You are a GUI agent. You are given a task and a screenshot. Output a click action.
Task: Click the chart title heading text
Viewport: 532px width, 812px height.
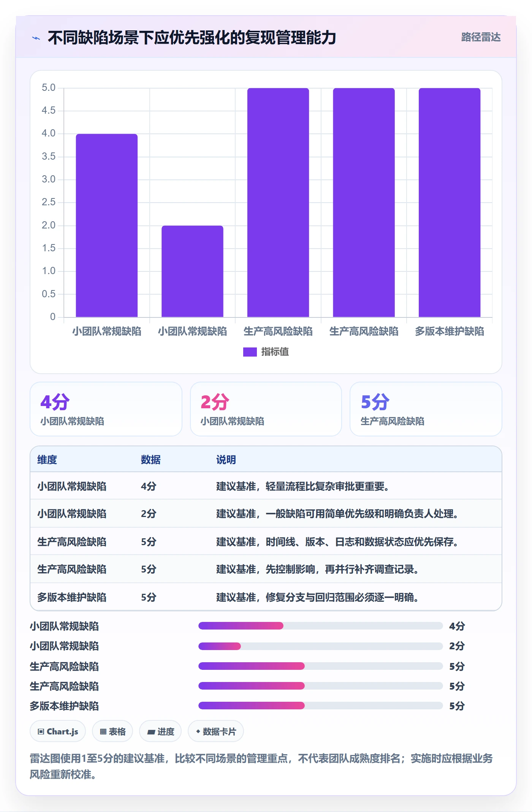(192, 38)
